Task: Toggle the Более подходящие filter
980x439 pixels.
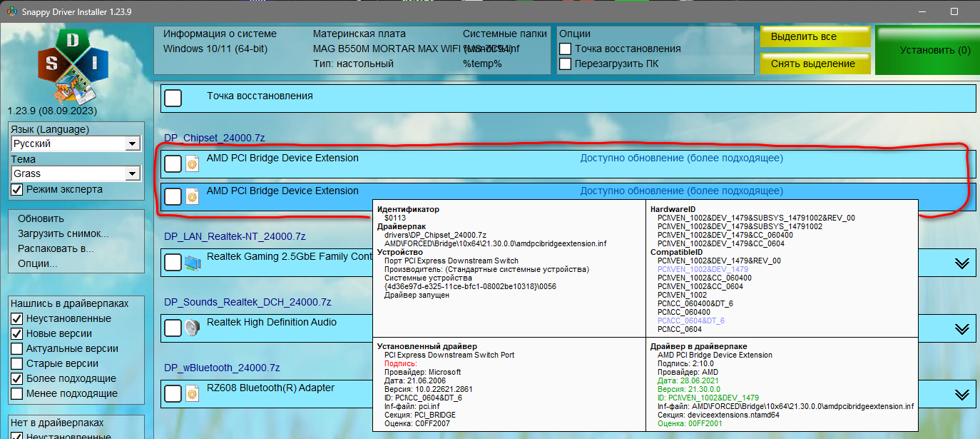Action: click(17, 378)
